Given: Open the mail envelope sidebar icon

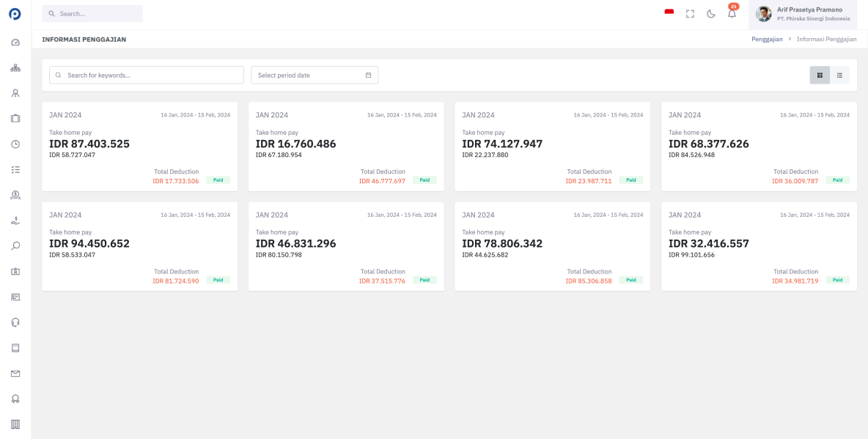Looking at the screenshot, I should [x=15, y=374].
